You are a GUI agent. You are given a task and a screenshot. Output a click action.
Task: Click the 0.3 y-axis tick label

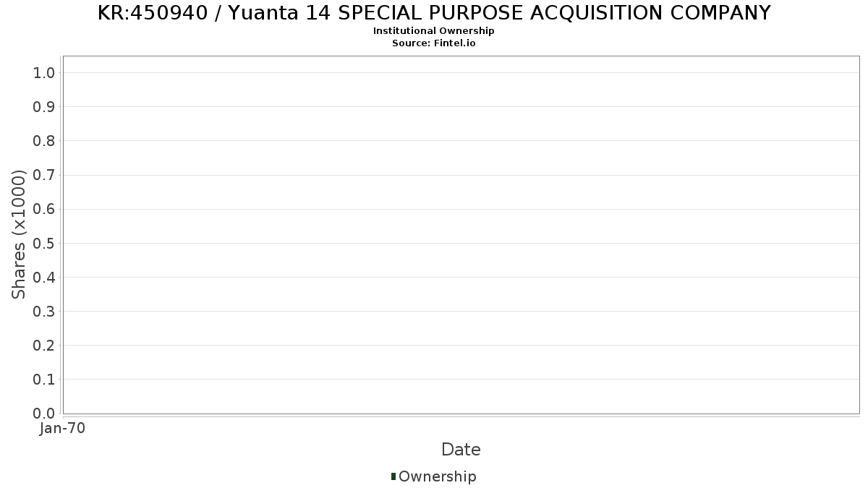44,312
